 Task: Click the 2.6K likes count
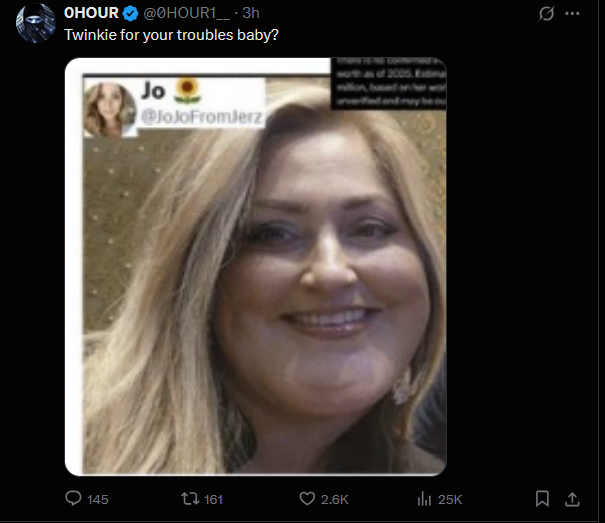pyautogui.click(x=335, y=499)
